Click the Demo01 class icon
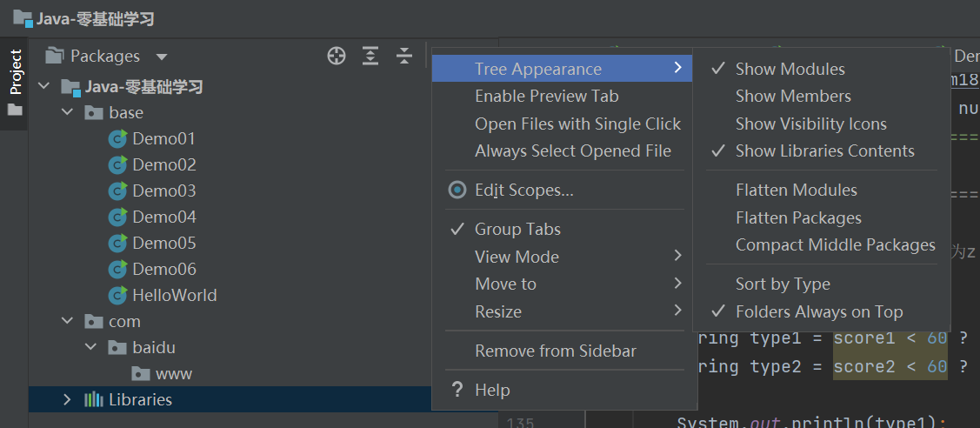This screenshot has width=980, height=428. pos(117,139)
